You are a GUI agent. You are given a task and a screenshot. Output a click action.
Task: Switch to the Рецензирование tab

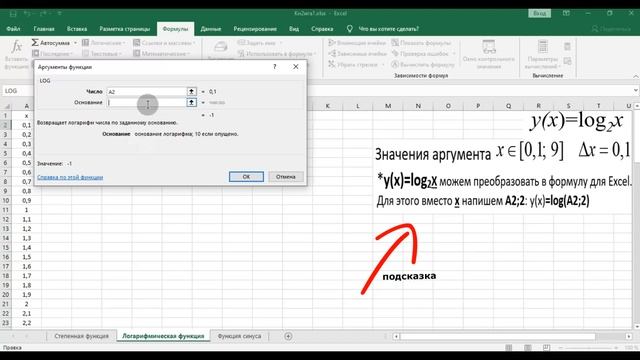click(x=255, y=29)
